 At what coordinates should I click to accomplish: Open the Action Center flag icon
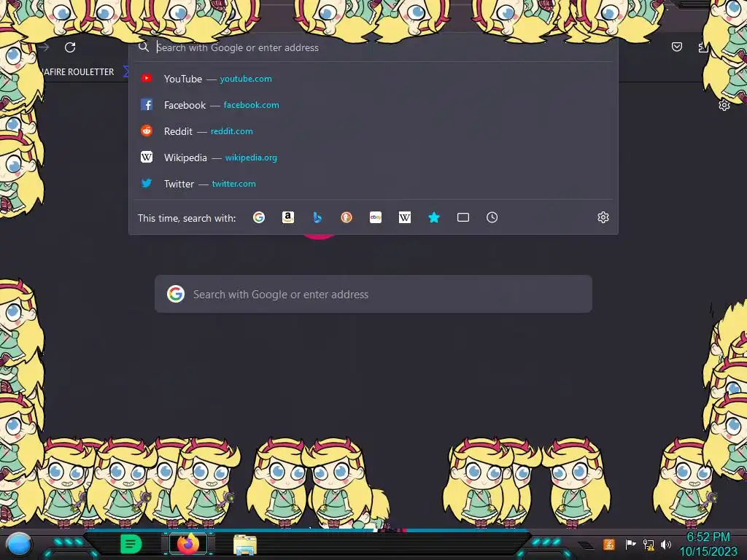[x=630, y=544]
